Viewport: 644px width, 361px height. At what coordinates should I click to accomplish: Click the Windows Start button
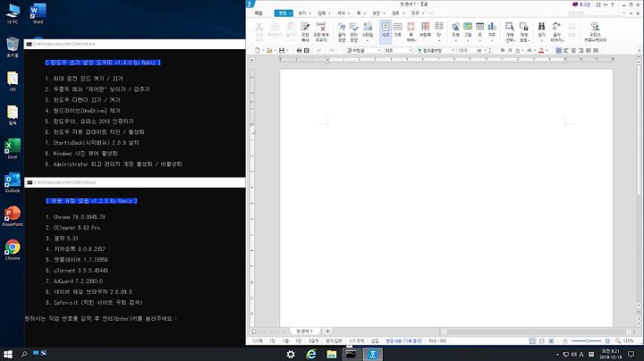8,354
